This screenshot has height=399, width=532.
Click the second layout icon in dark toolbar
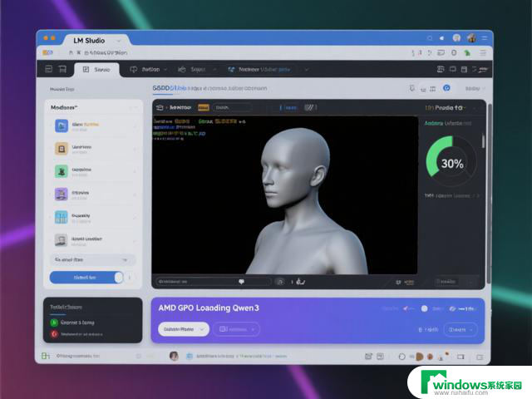62,69
